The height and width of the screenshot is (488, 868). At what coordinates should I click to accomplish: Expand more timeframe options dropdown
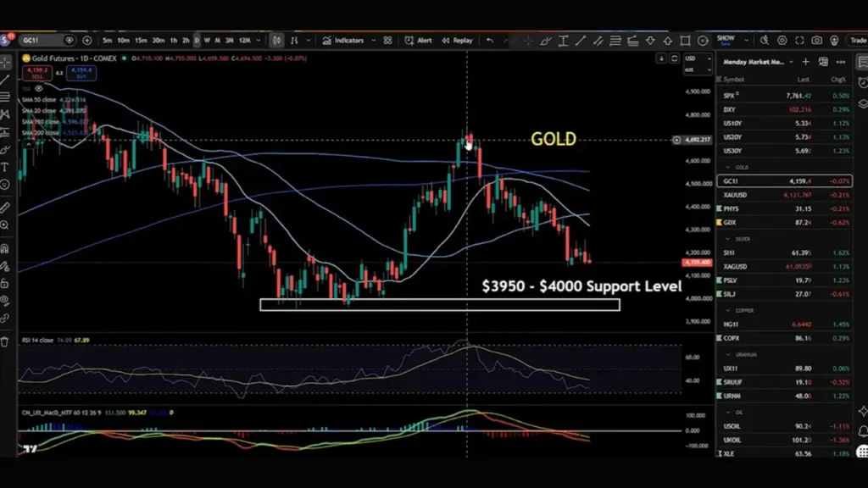coord(258,41)
